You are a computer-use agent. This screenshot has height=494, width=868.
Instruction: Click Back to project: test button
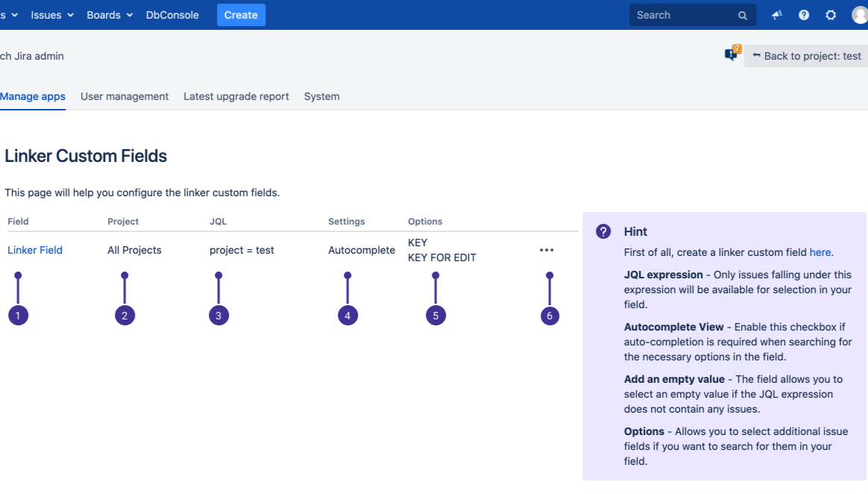pyautogui.click(x=806, y=56)
